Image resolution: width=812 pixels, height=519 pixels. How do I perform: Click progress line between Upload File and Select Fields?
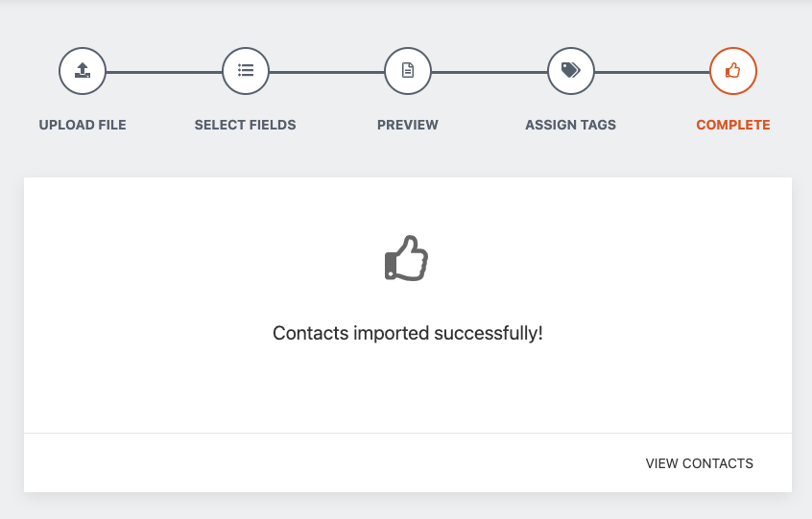tap(164, 72)
